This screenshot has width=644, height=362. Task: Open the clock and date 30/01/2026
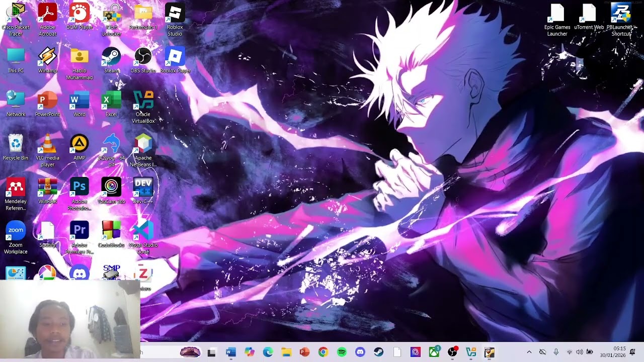pyautogui.click(x=612, y=352)
